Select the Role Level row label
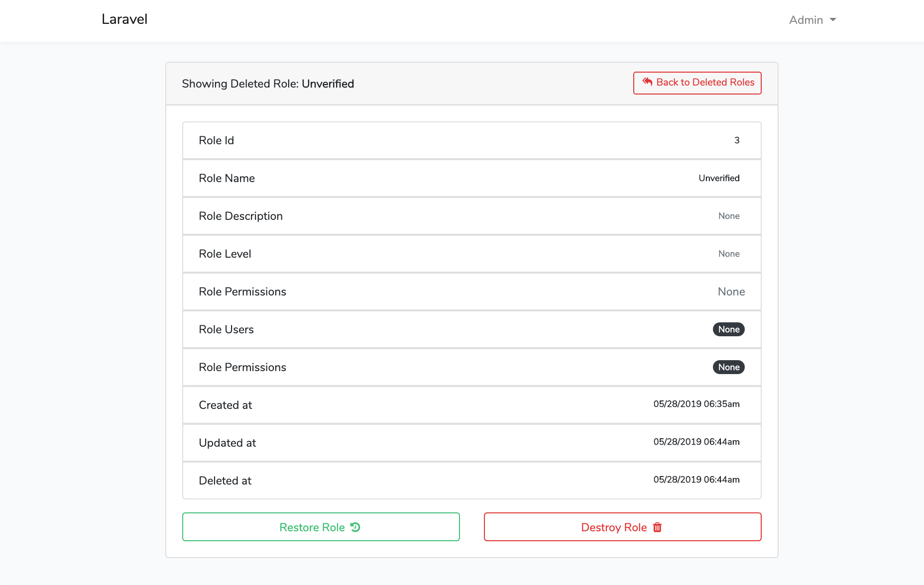This screenshot has width=924, height=585. pyautogui.click(x=225, y=254)
